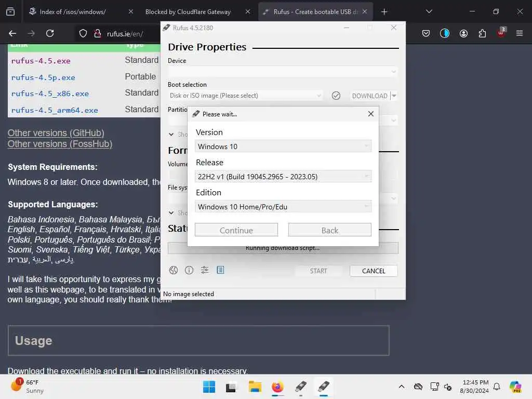Screen dimensions: 532x399
Task: Expand advanced drive properties chevron
Action: coord(171,135)
